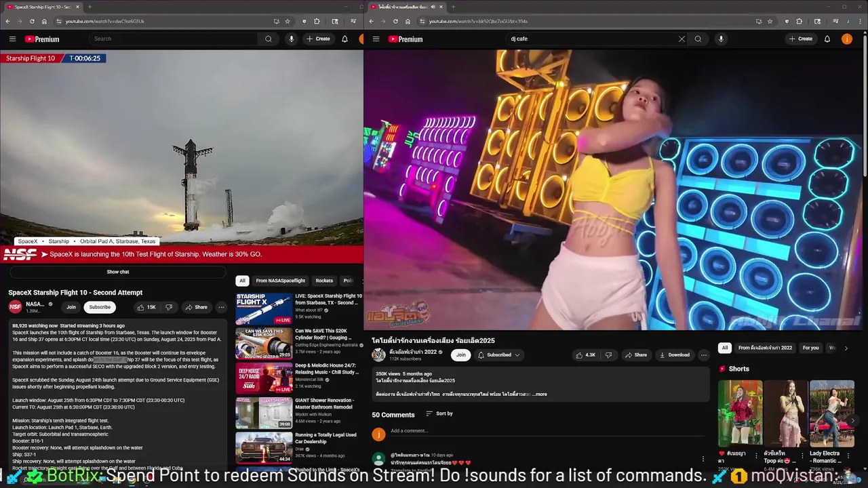This screenshot has width=868, height=488.
Task: Share the Thai DJ video
Action: click(635, 354)
